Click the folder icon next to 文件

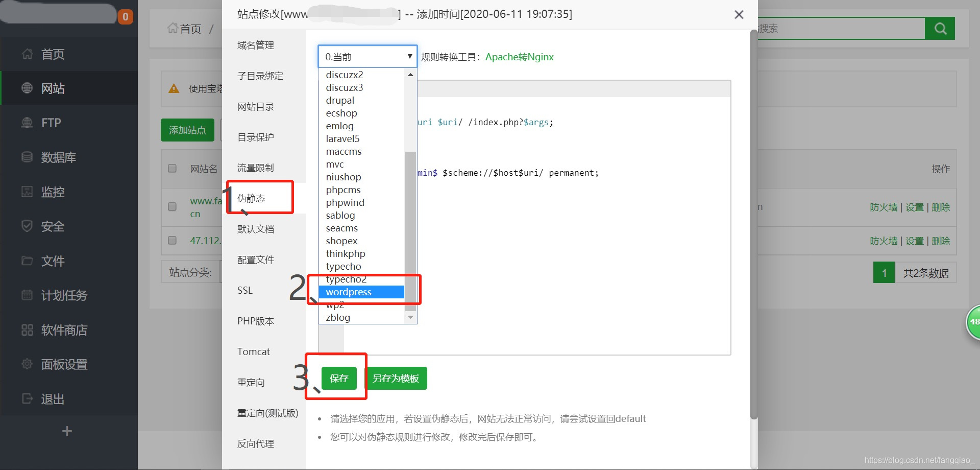tap(27, 261)
